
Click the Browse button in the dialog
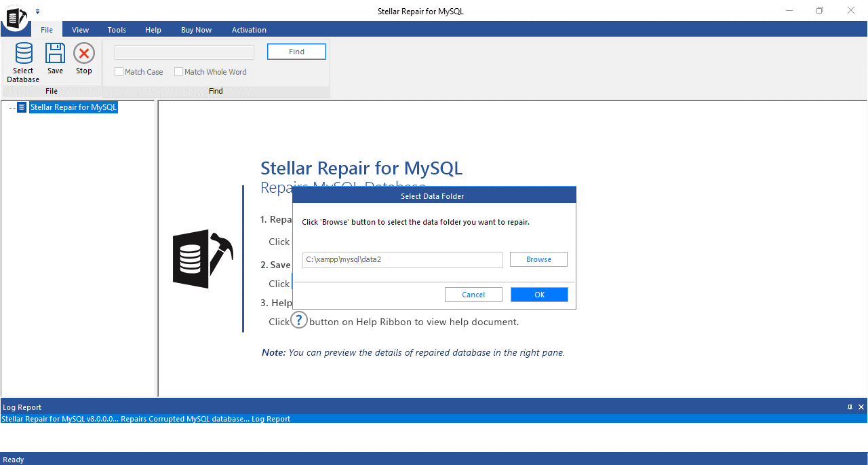coord(538,259)
